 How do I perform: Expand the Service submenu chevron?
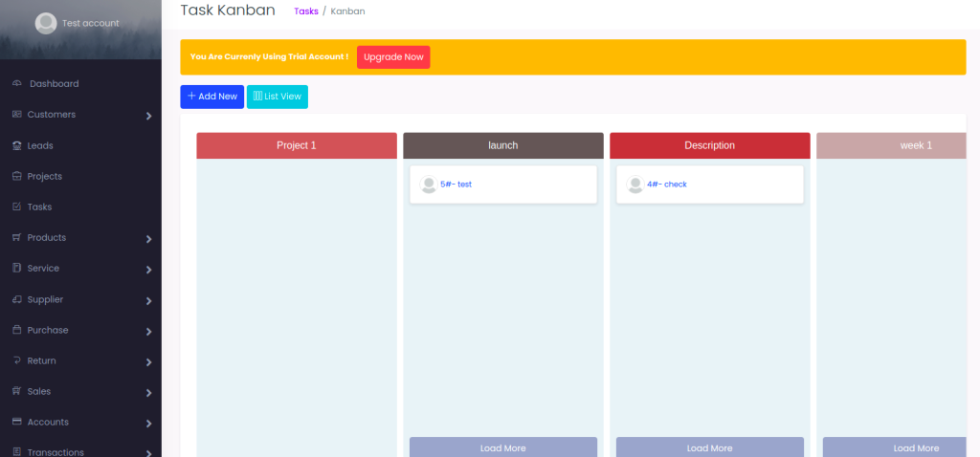[x=148, y=271]
